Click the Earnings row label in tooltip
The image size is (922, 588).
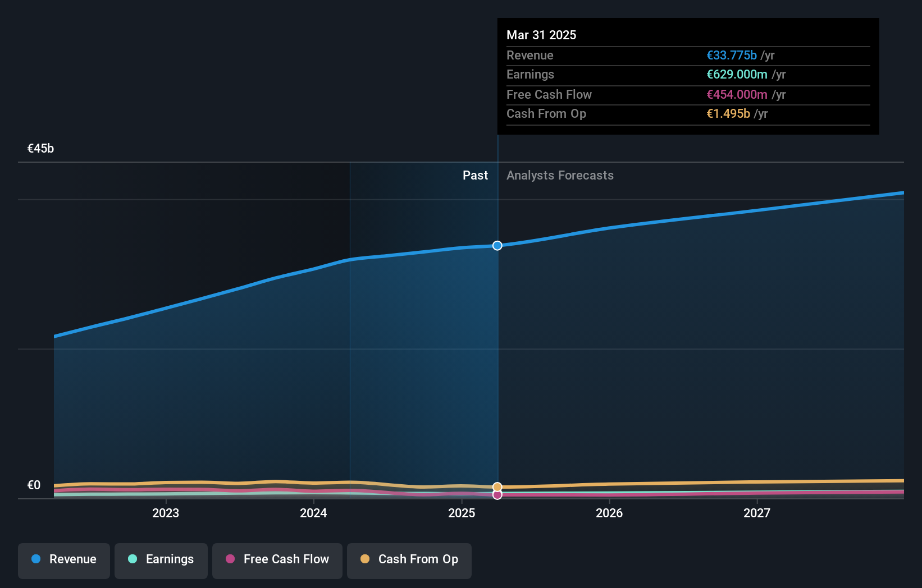(x=530, y=75)
